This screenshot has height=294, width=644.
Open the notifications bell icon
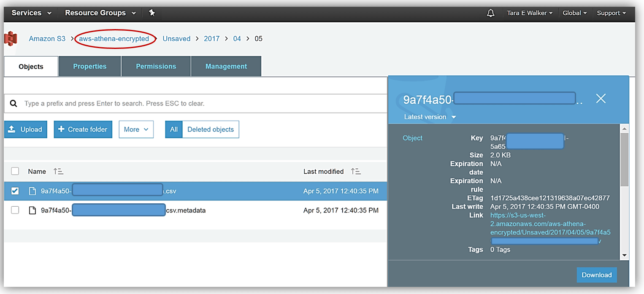[491, 13]
